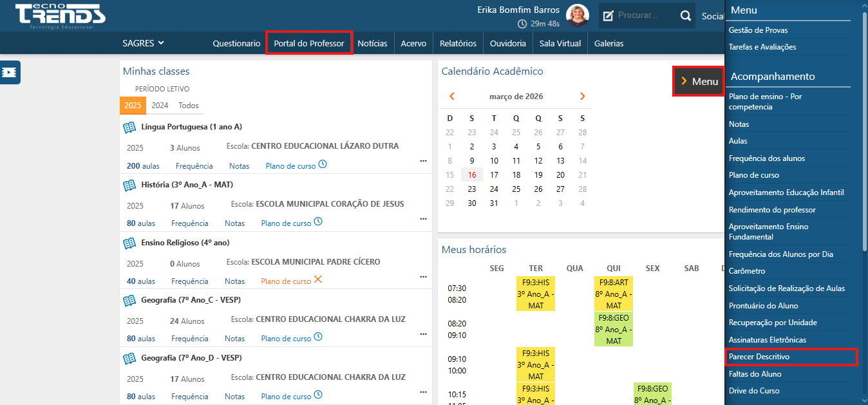Open Portal do Professor menu item

click(x=309, y=43)
